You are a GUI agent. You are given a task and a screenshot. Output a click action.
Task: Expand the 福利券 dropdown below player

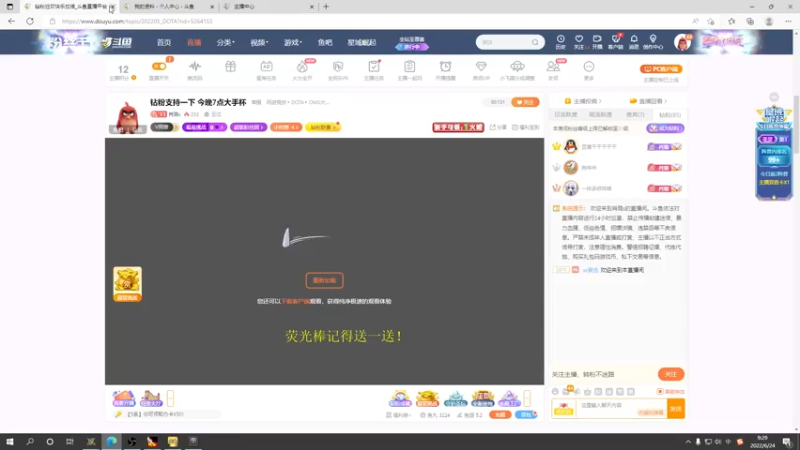coord(398,415)
